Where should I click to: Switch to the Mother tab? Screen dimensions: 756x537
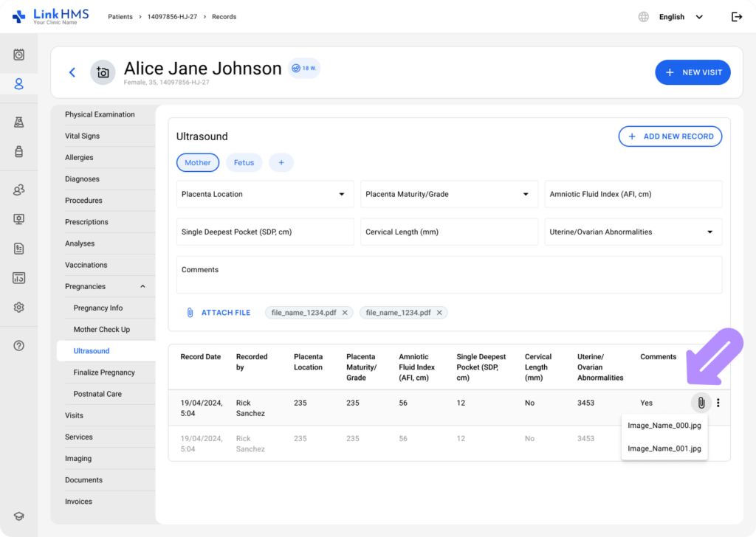click(198, 163)
